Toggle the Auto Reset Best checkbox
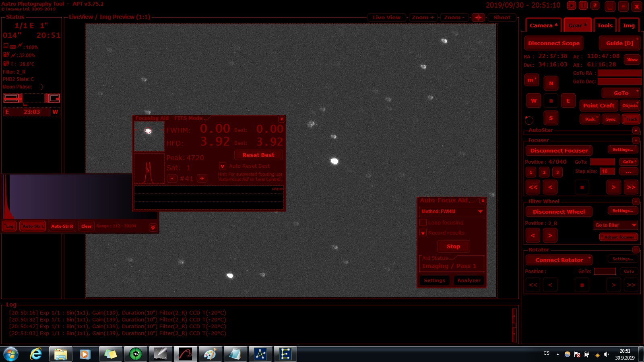 223,166
